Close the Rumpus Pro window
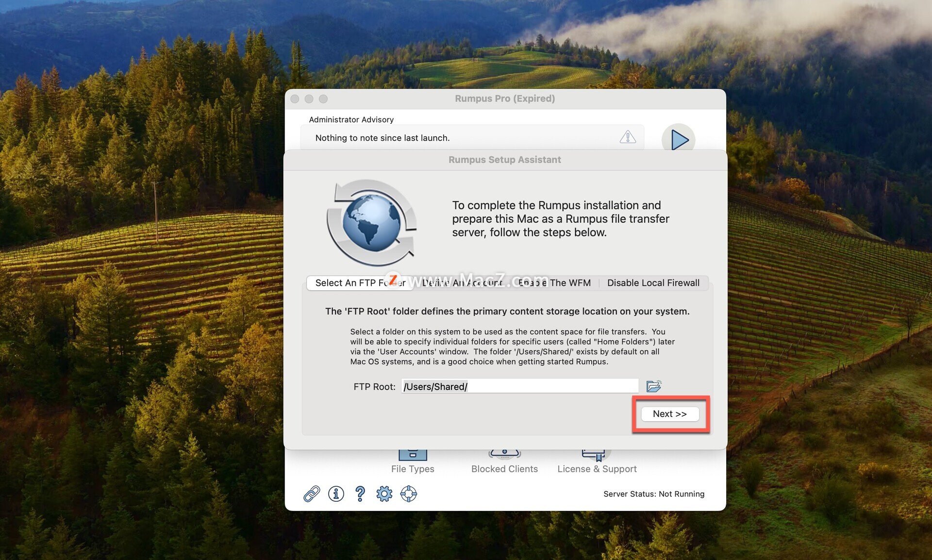 point(295,99)
